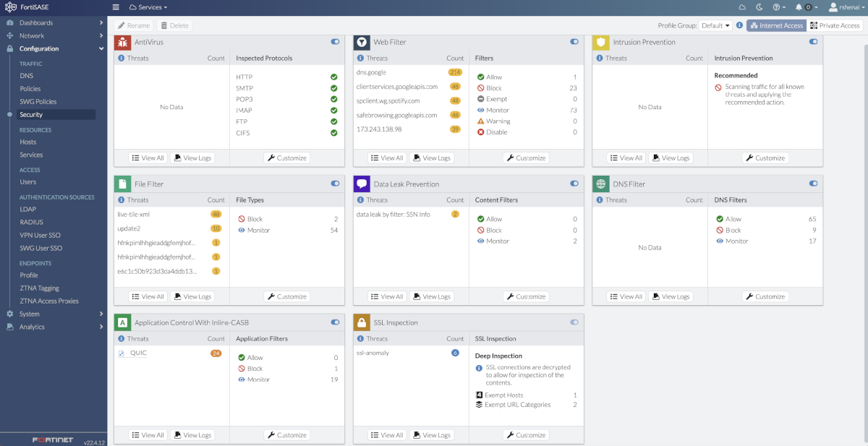Click the live-tile-xml file threat entry
This screenshot has width=868, height=446.
pos(135,214)
